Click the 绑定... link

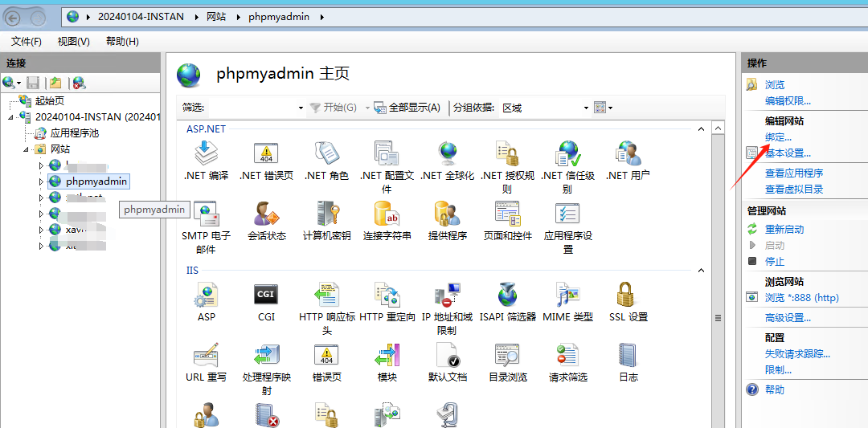(778, 137)
